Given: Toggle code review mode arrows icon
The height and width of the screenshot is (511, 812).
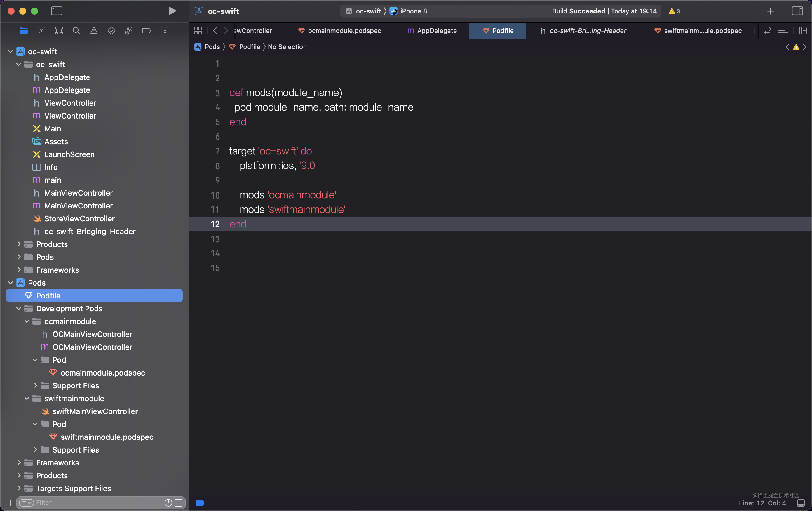Looking at the screenshot, I should click(767, 31).
